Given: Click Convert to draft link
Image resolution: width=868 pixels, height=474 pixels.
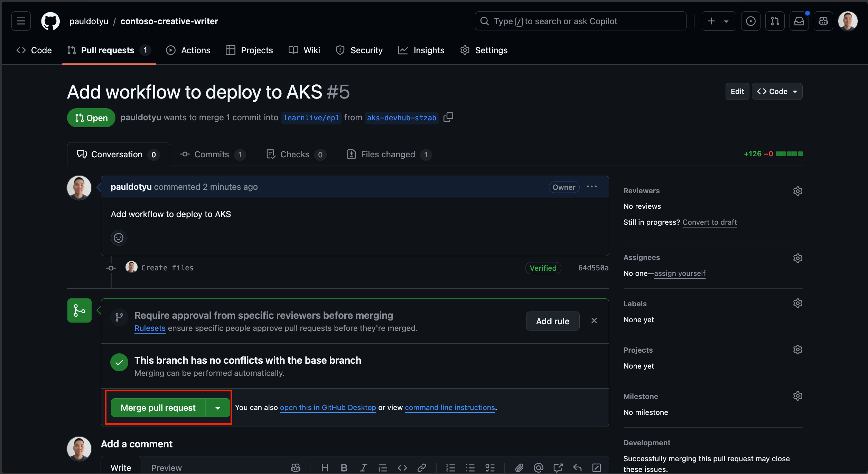Looking at the screenshot, I should coord(709,222).
